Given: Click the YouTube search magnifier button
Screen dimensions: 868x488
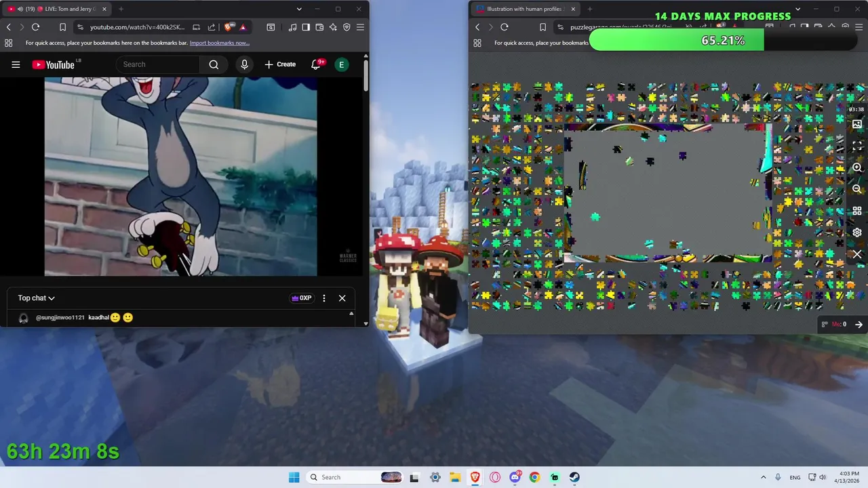Looking at the screenshot, I should pos(214,64).
